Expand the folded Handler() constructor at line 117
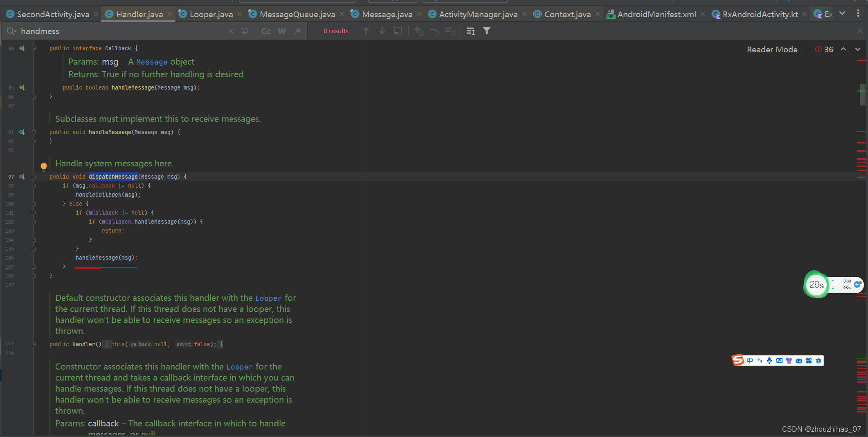Viewport: 868px width, 437px height. (34, 344)
